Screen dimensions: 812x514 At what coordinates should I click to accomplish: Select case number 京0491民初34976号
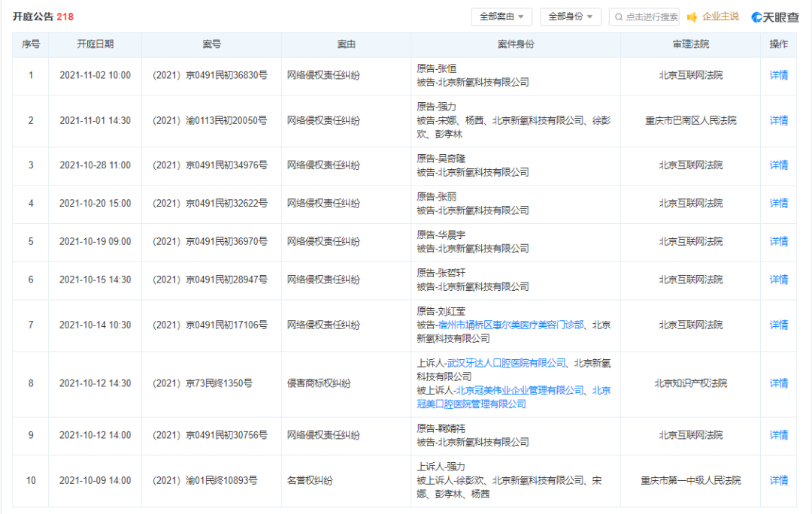[x=210, y=165]
